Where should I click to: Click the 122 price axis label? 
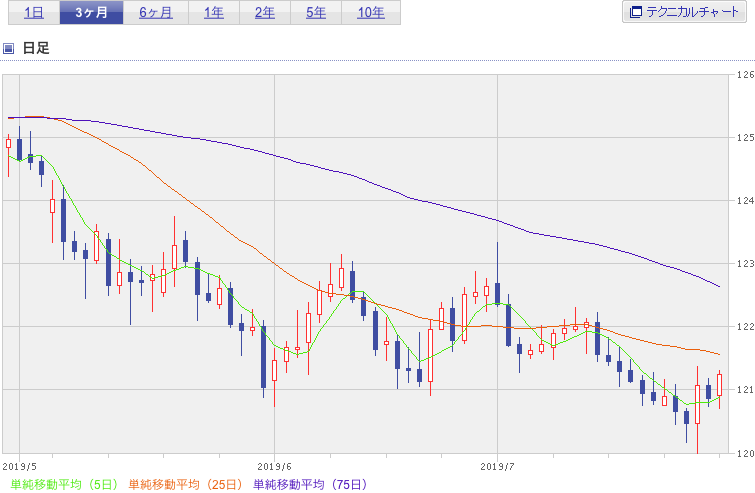[745, 327]
